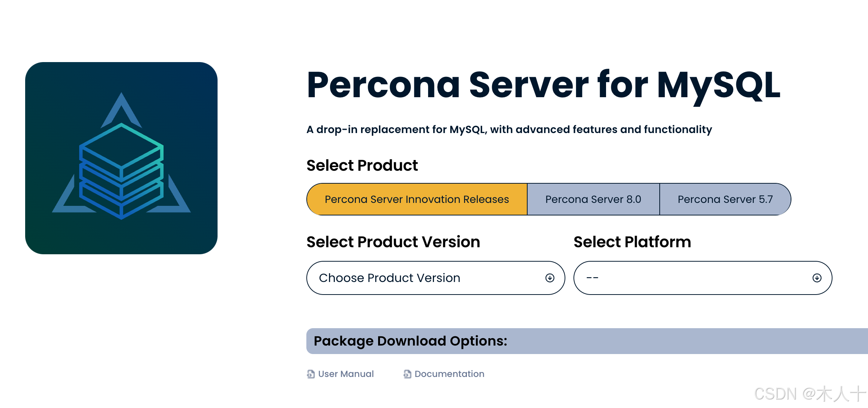Screen dimensions: 868x408
Task: Click the arrow icon in the Platform selector
Action: 817,278
